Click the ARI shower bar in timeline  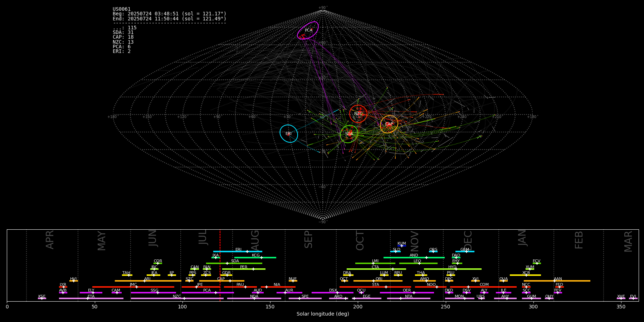(148, 281)
